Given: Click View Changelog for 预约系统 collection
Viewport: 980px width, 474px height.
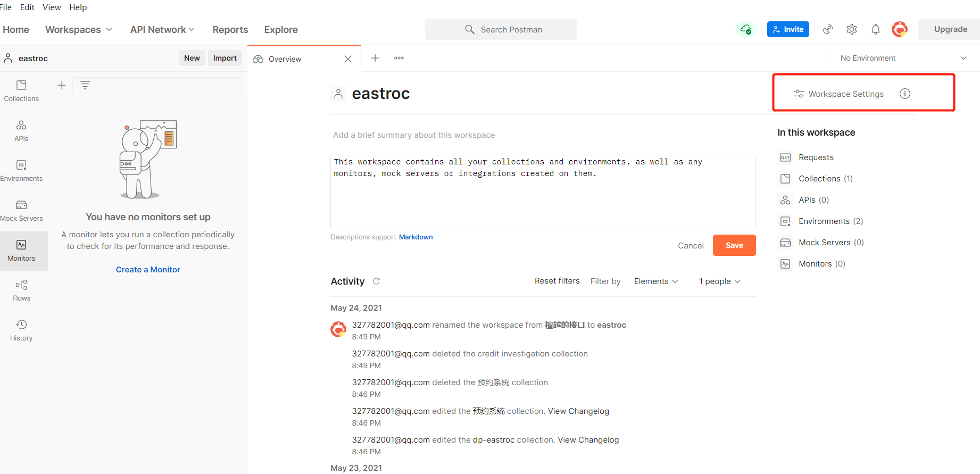Looking at the screenshot, I should 578,411.
